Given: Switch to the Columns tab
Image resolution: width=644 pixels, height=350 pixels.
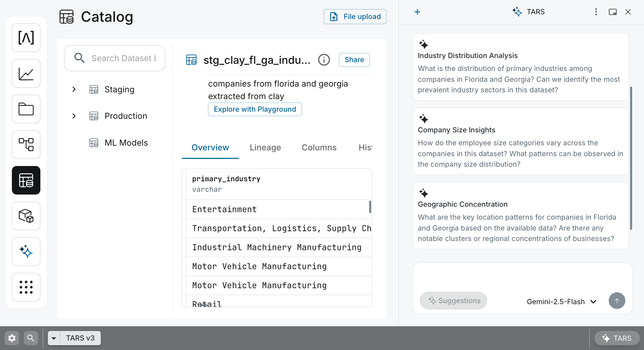Looking at the screenshot, I should (319, 147).
